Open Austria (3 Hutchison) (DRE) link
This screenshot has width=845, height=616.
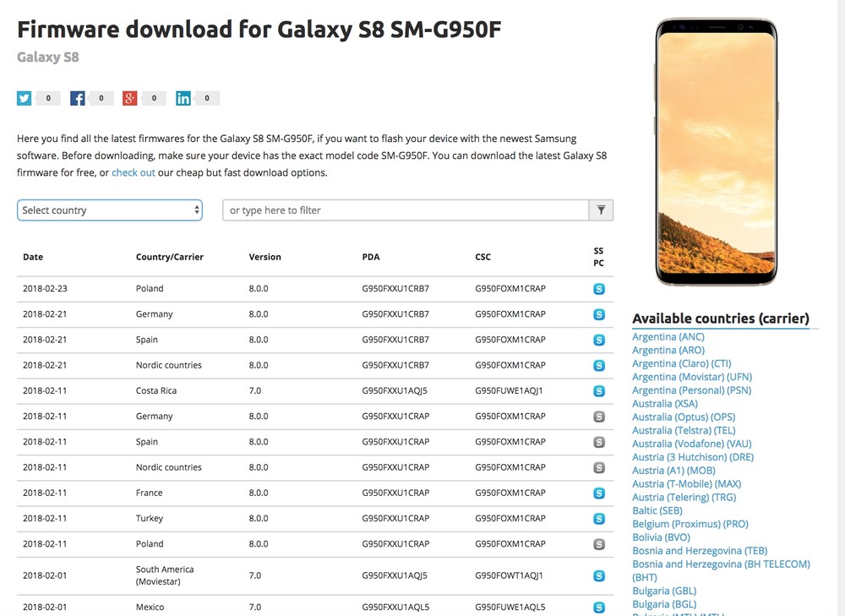[693, 457]
